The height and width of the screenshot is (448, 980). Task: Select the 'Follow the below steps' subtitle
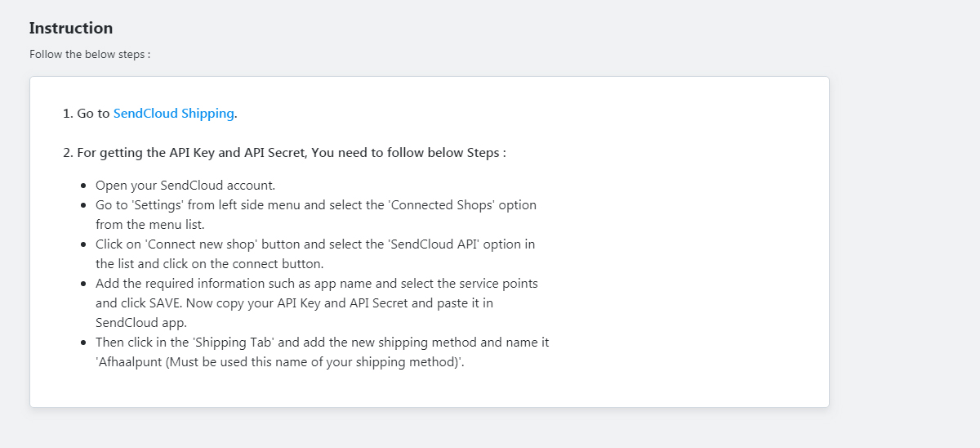pos(90,55)
